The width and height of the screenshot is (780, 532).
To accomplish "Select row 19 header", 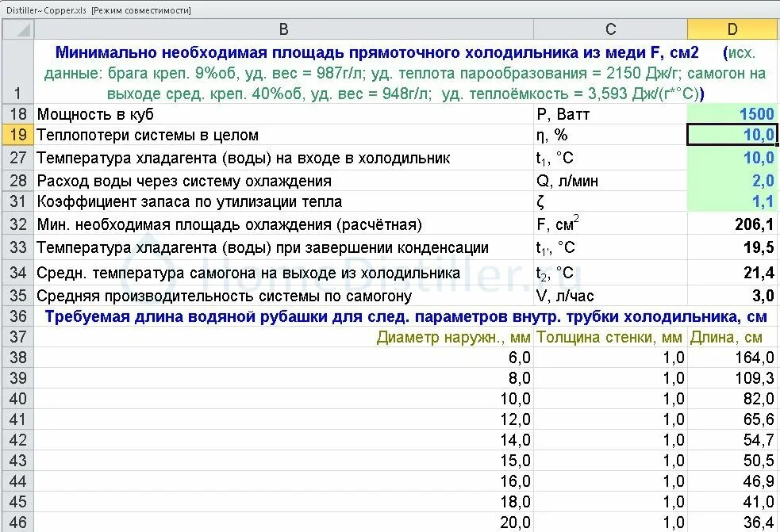I will coord(18,135).
